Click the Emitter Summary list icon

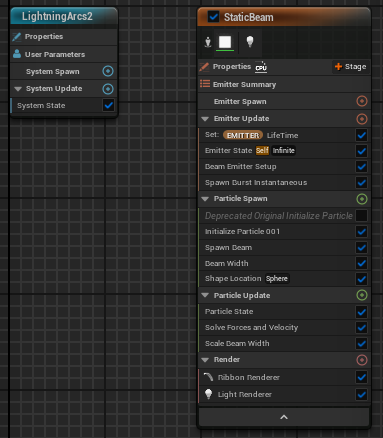click(205, 84)
